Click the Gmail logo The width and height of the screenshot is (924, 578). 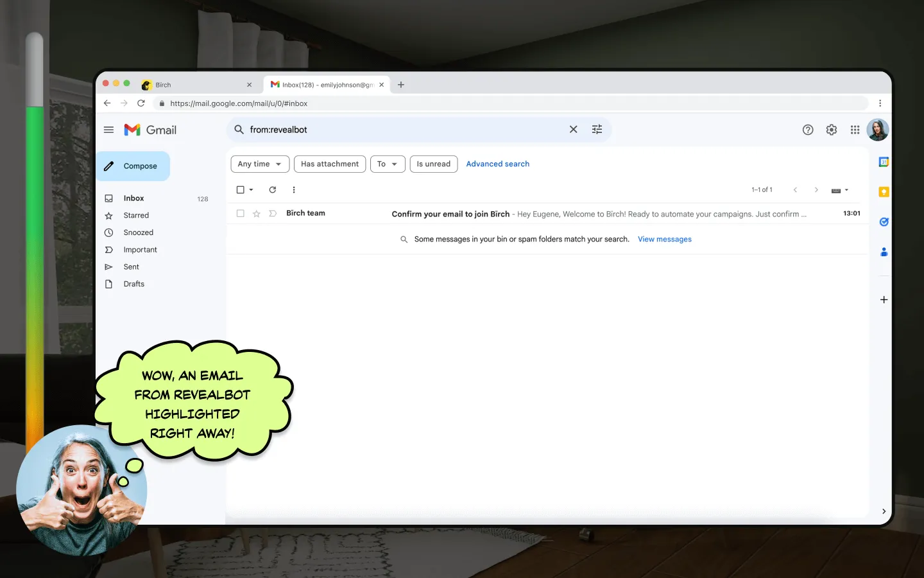(150, 130)
